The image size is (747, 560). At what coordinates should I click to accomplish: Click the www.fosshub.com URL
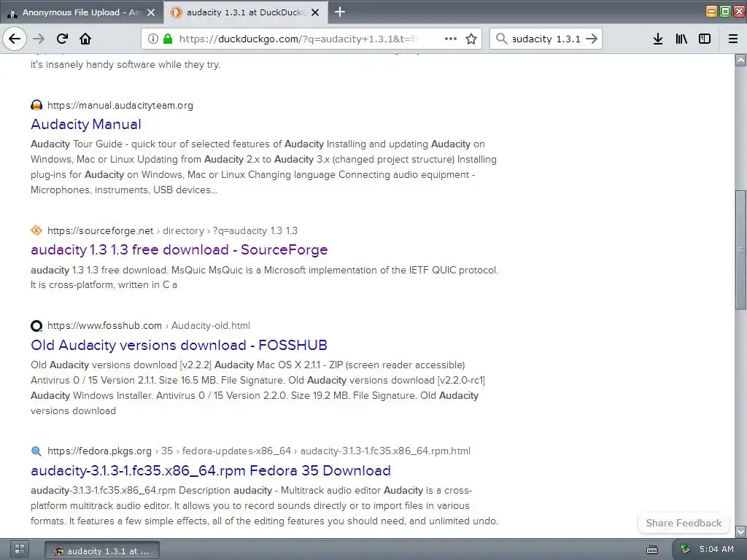pyautogui.click(x=104, y=326)
